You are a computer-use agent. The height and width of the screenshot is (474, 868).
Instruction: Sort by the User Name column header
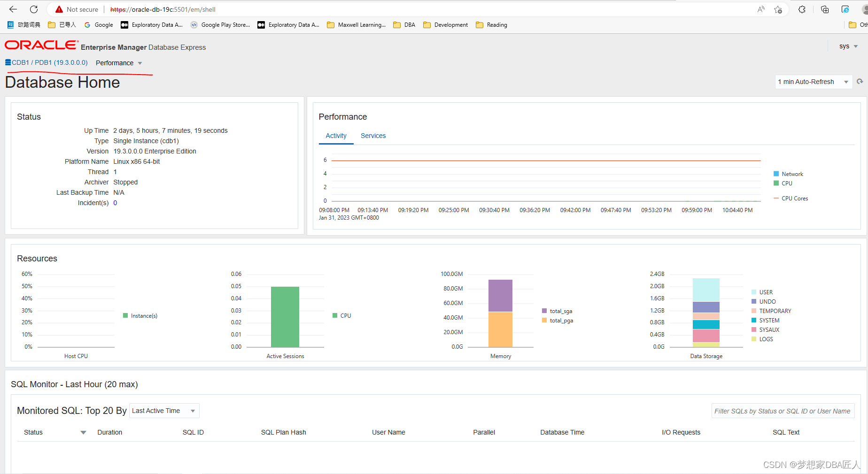388,432
